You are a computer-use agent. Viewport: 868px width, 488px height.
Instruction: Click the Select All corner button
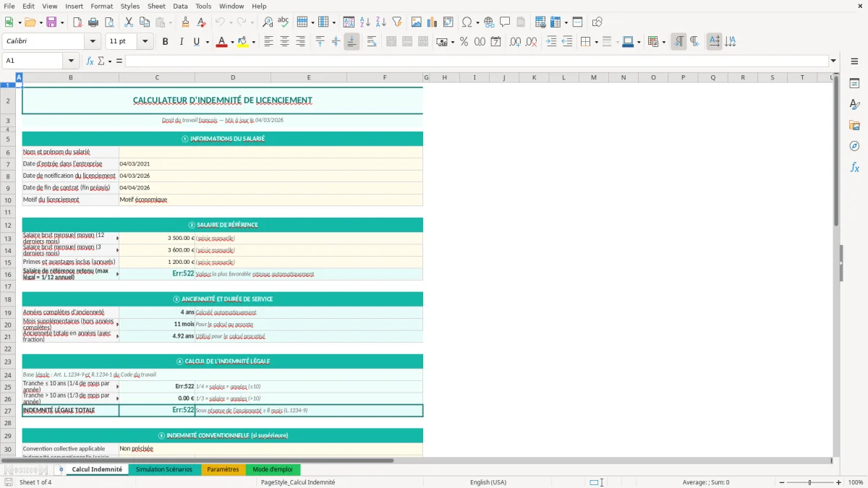point(7,77)
